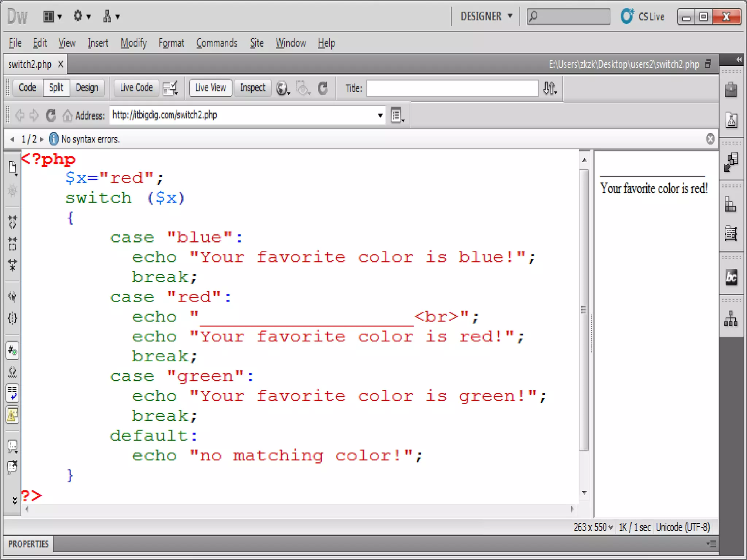Open the Edit menu
The image size is (747, 560).
(x=40, y=43)
